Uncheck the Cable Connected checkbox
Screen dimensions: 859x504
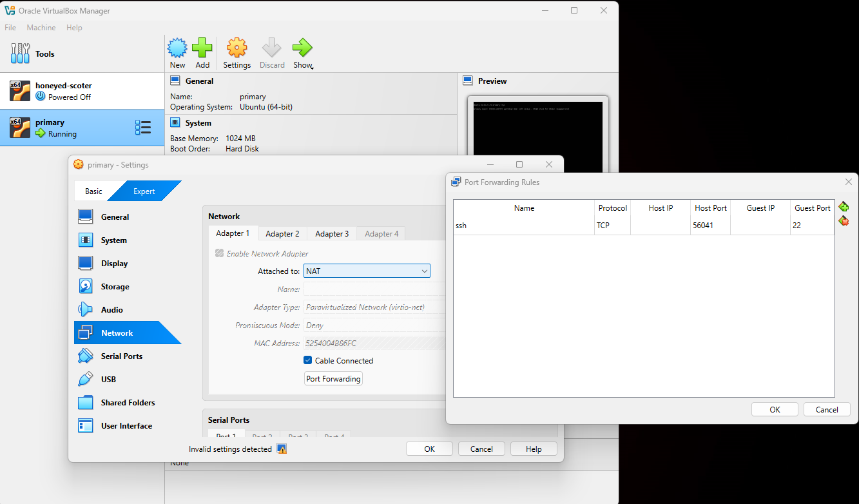(x=308, y=361)
